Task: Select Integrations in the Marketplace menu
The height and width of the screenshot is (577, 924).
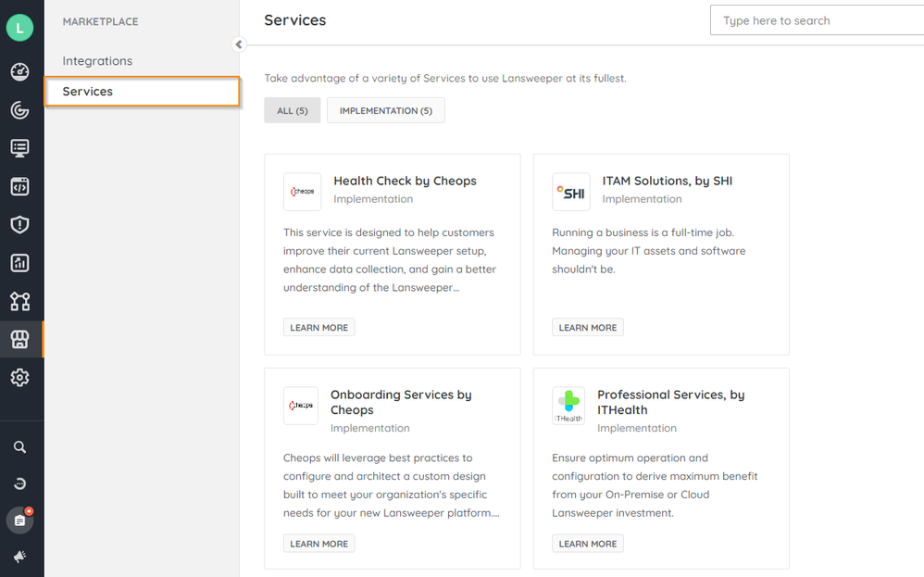Action: click(95, 60)
